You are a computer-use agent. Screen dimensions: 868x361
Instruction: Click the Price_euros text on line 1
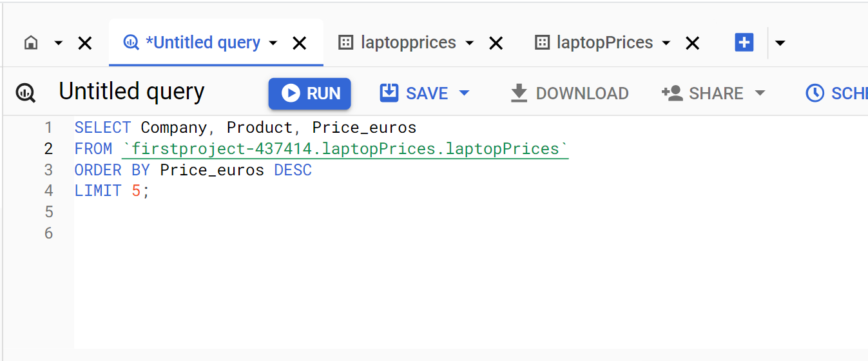364,128
